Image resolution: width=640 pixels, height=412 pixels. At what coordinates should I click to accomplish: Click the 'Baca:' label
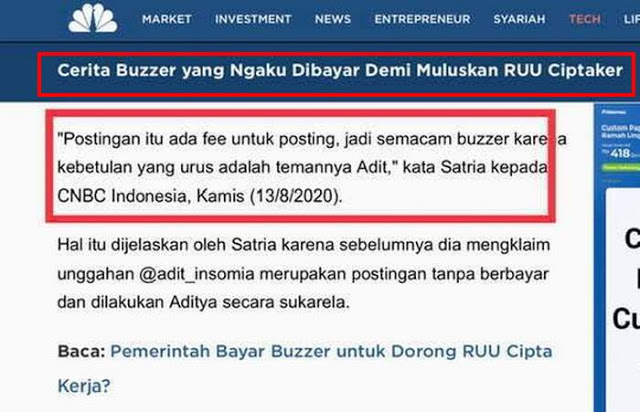(82, 351)
